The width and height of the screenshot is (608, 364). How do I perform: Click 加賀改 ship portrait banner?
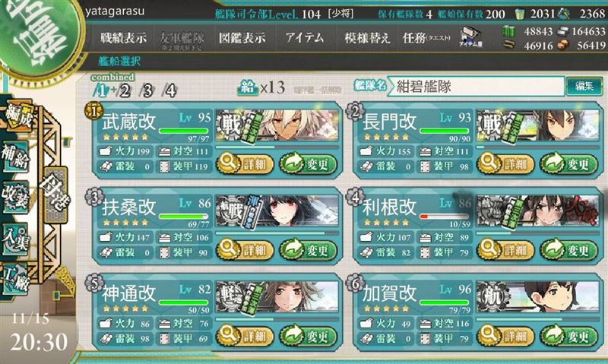coord(538,296)
